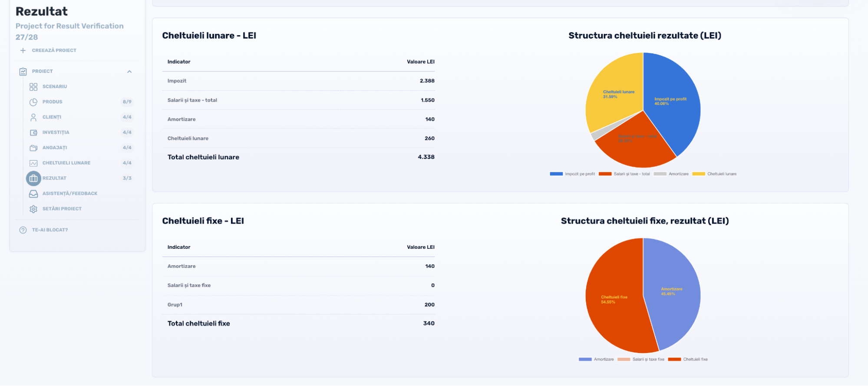Click the Clienți person icon
This screenshot has width=868, height=386.
33,117
